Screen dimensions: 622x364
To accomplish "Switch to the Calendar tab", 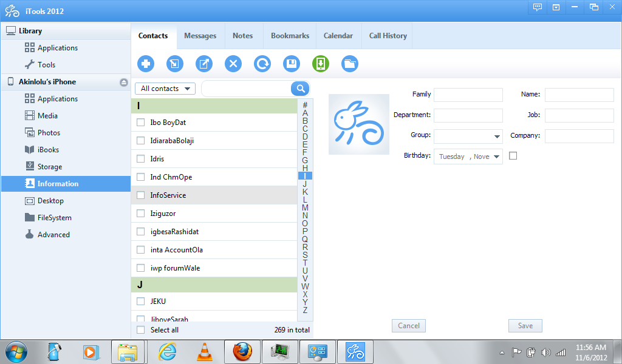I will 338,36.
